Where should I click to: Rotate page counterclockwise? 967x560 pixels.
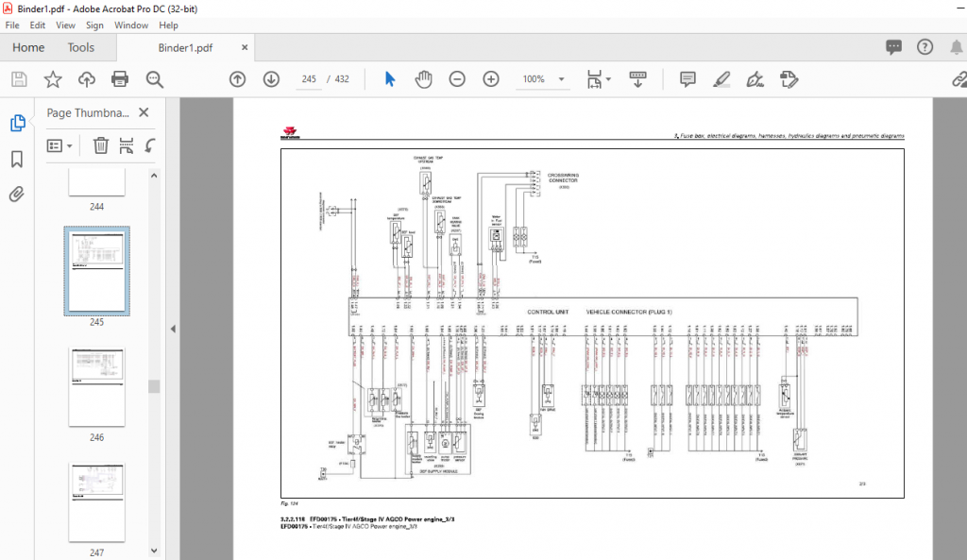[150, 145]
